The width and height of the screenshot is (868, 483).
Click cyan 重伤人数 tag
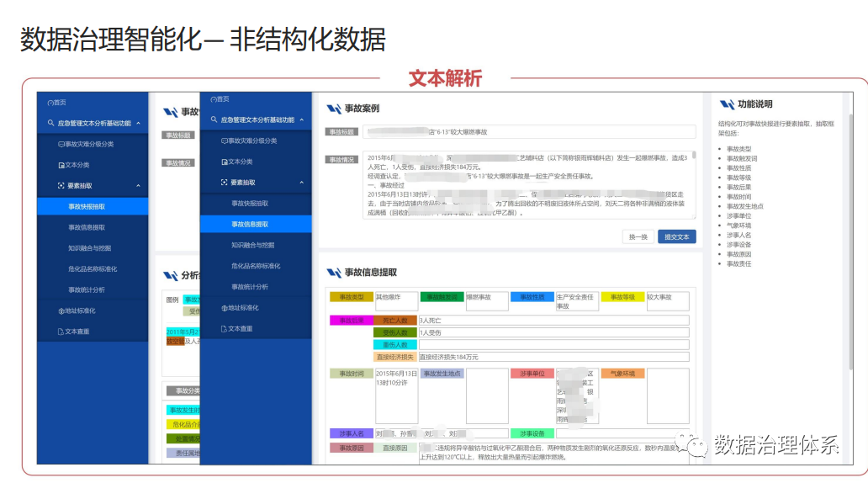pyautogui.click(x=395, y=345)
